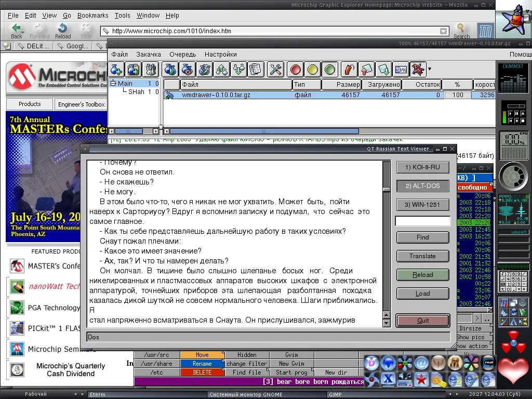Click the Quit button in text viewer
The height and width of the screenshot is (399, 532).
(x=423, y=320)
